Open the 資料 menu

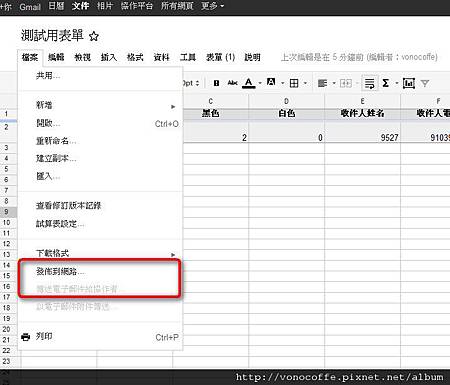coord(161,57)
